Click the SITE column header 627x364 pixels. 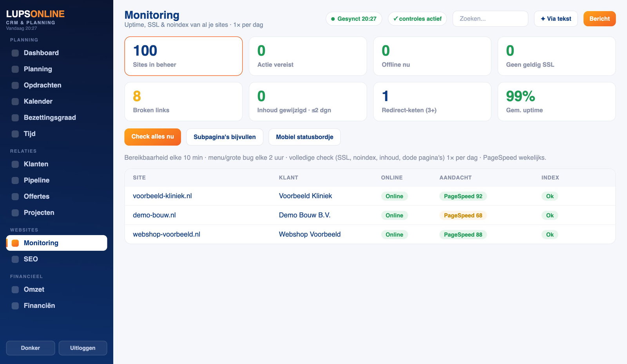(x=139, y=177)
